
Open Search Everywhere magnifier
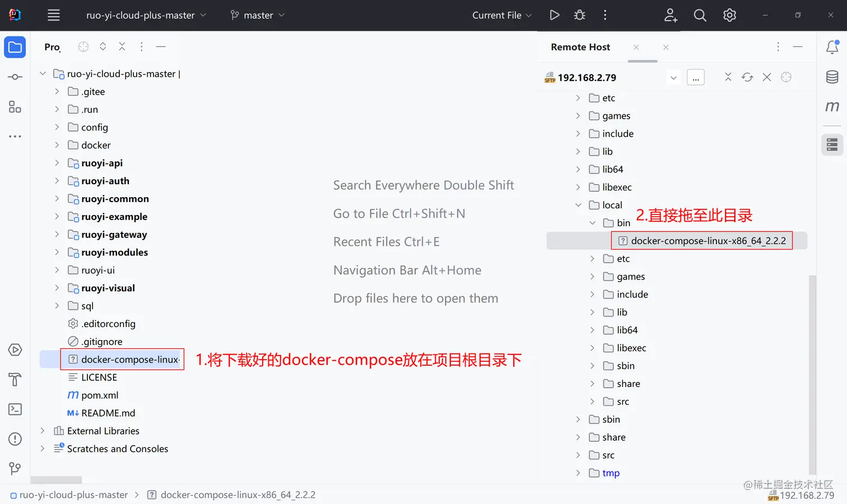(700, 15)
